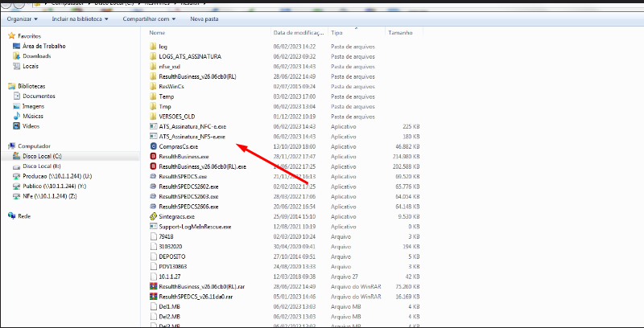Select the ResulthSPEDCS_v26.11da0.rar WinRAR icon
The width and height of the screenshot is (644, 328).
[x=153, y=297]
